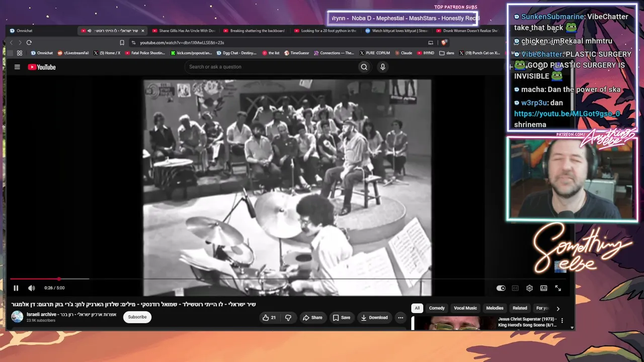Click the YouTube search magnifier button
The width and height of the screenshot is (644, 362).
(x=364, y=67)
